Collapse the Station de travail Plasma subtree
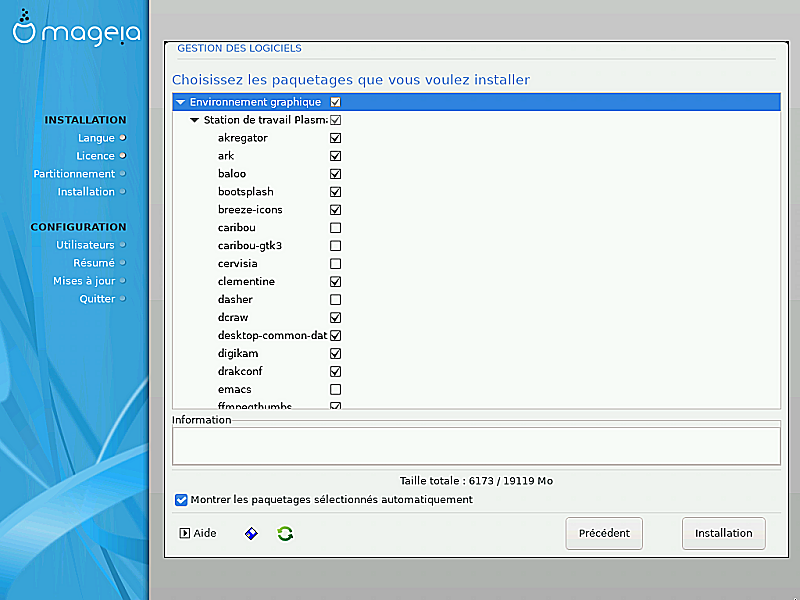This screenshot has width=800, height=600. [x=195, y=120]
